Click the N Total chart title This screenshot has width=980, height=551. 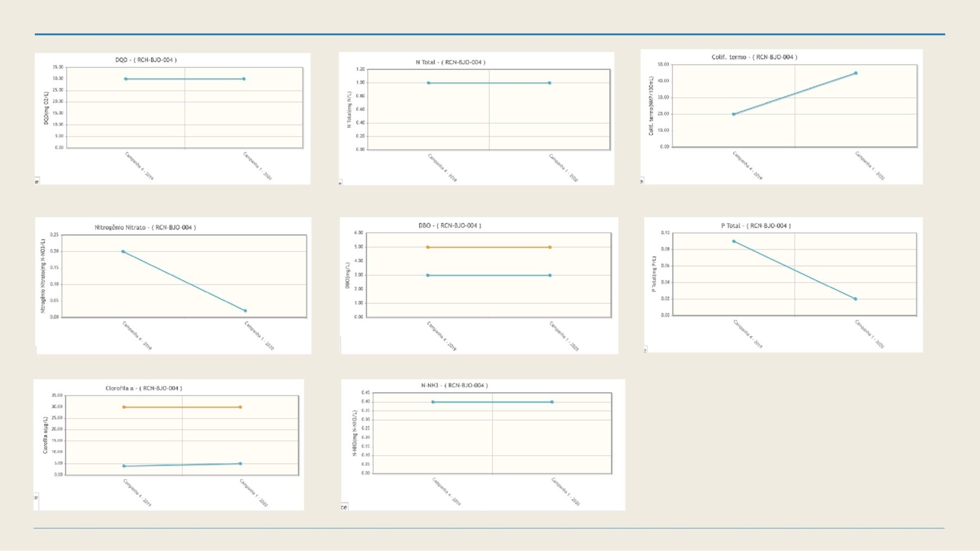point(450,63)
